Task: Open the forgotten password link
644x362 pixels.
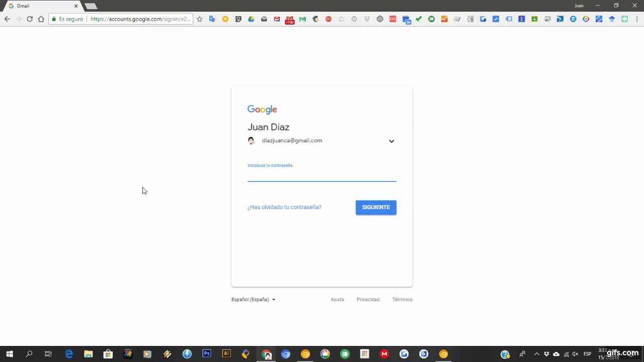Action: (x=284, y=207)
